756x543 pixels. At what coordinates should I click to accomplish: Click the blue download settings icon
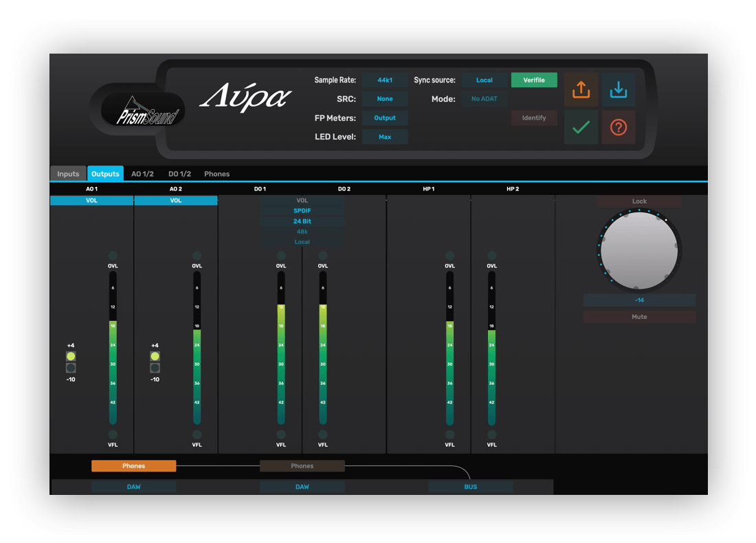(619, 89)
